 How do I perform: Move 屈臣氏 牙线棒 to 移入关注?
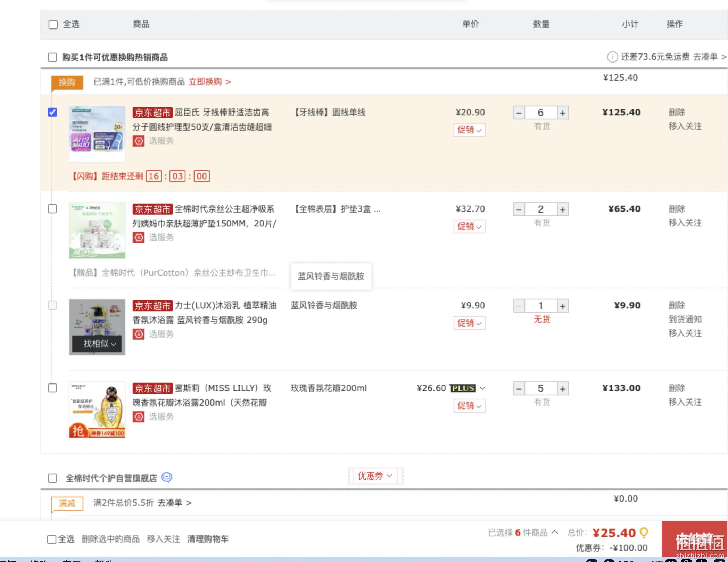click(x=685, y=126)
